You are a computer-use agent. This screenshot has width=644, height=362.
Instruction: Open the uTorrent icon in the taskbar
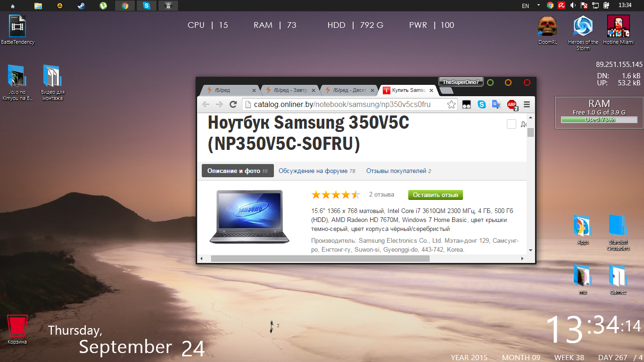point(103,6)
